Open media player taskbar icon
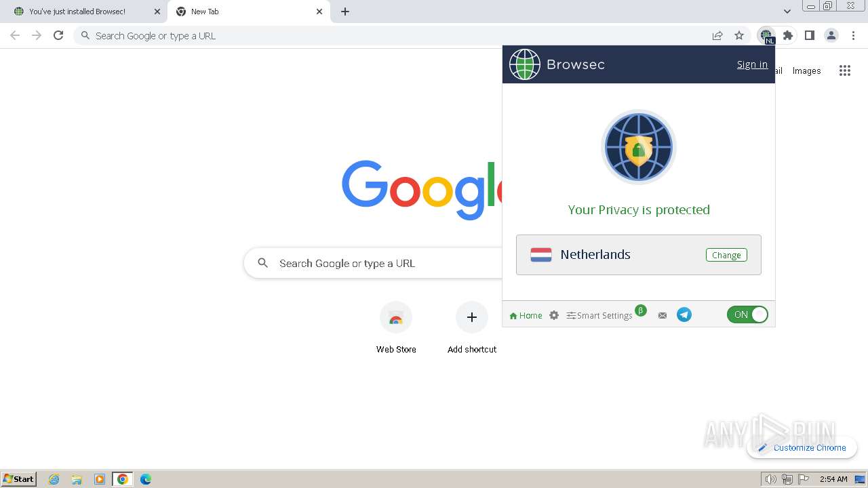868x488 pixels. coord(100,479)
